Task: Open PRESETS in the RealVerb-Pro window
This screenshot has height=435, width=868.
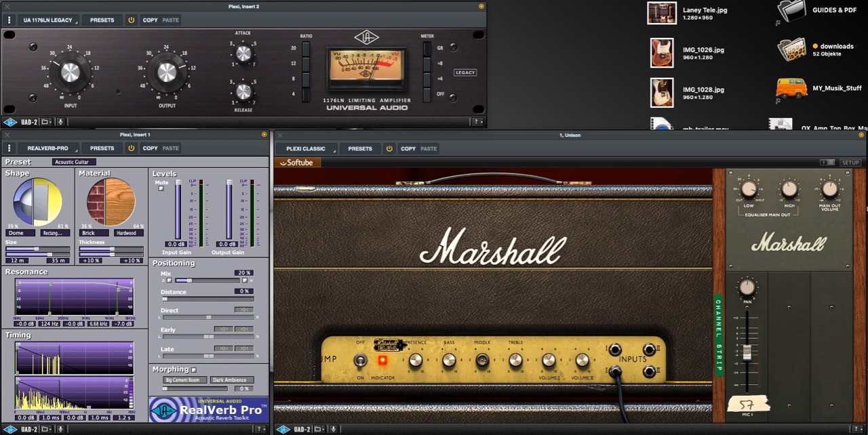Action: tap(102, 148)
